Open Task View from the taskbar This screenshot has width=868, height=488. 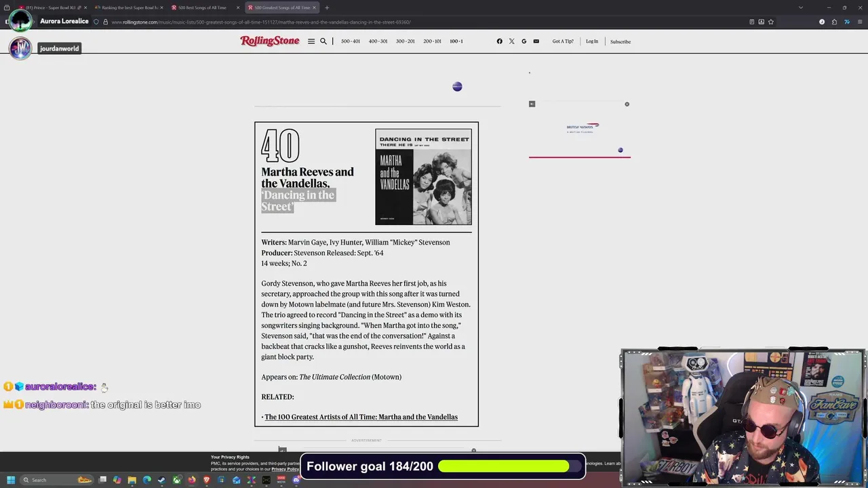pos(102,480)
